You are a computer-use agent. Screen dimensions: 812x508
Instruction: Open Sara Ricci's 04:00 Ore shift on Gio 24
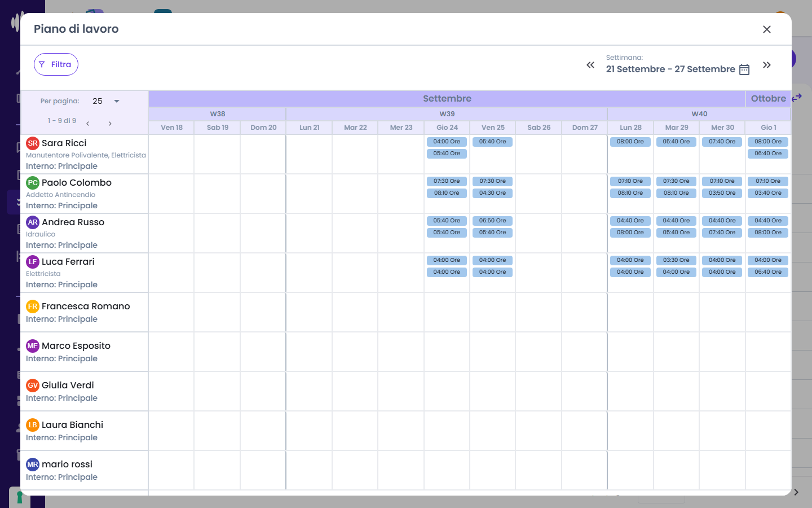(x=447, y=142)
